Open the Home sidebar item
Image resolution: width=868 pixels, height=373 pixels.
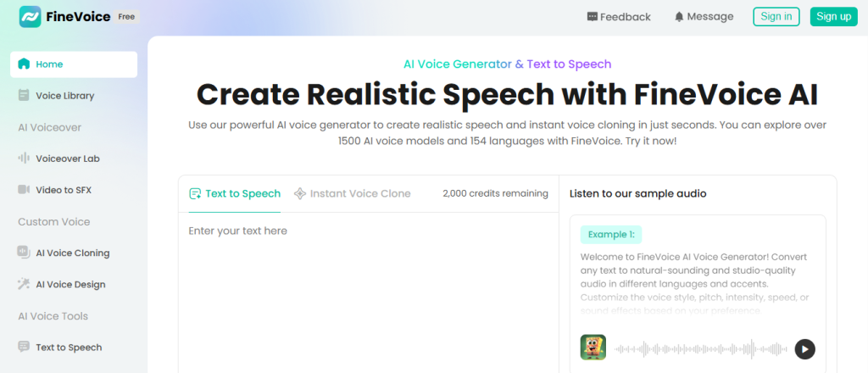pyautogui.click(x=74, y=64)
